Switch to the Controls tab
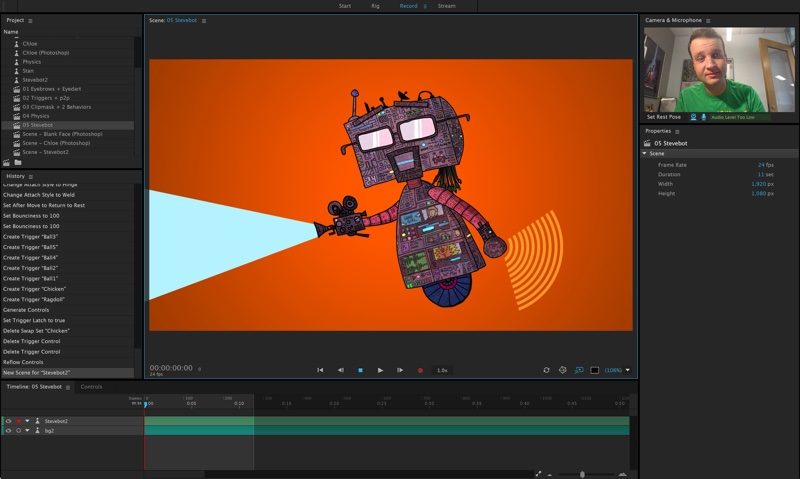800x479 pixels. (x=91, y=386)
